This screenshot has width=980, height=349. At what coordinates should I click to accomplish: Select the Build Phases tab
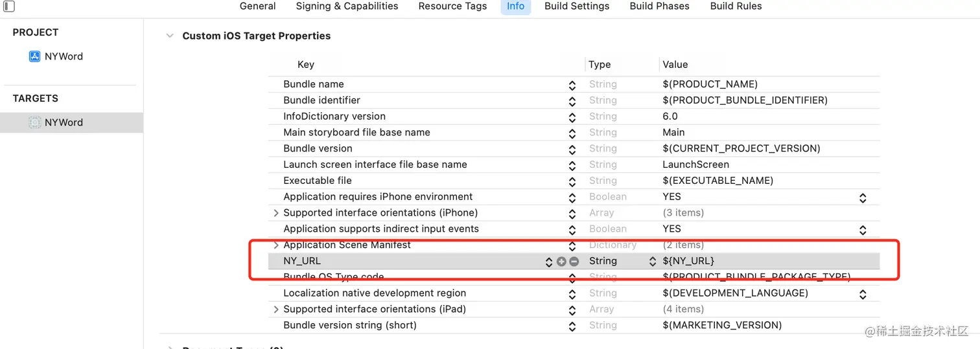[x=659, y=6]
